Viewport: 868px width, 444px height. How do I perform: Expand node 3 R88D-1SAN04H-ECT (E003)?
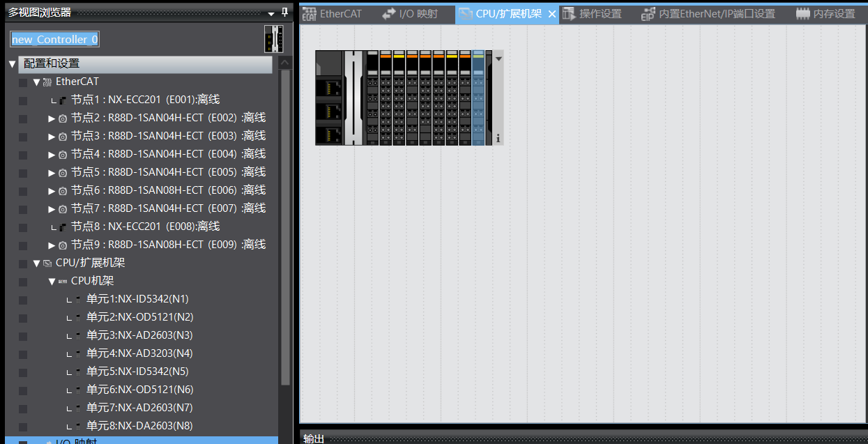(x=52, y=136)
